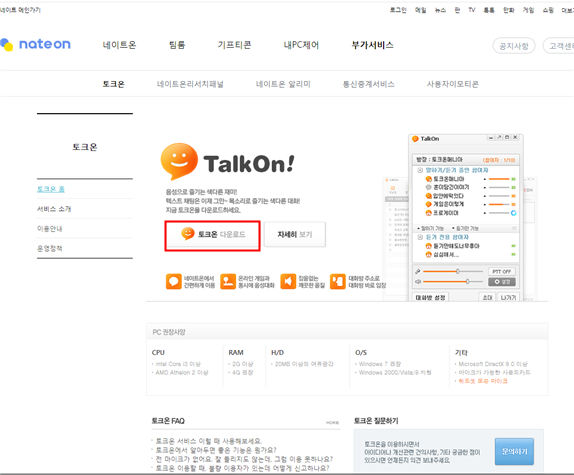Screen dimensions: 574x475
Task: Click the 토크온 다운로드 button
Action: point(212,235)
